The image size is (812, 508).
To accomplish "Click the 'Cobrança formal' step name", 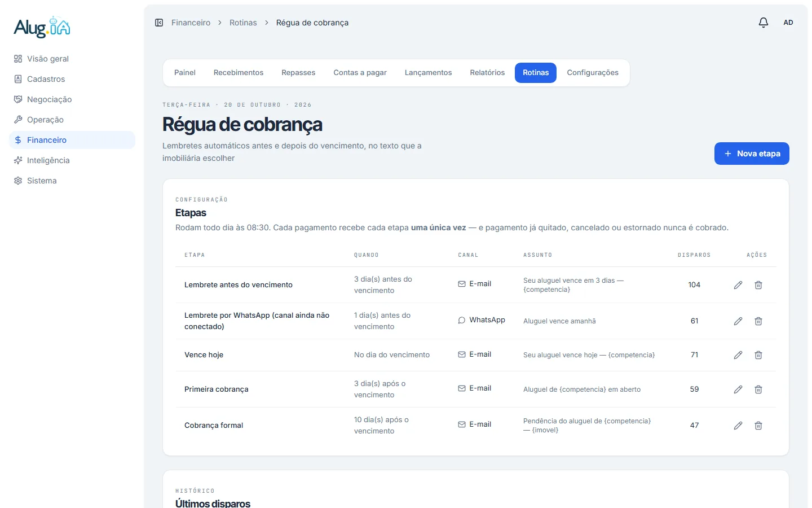I will tap(214, 426).
